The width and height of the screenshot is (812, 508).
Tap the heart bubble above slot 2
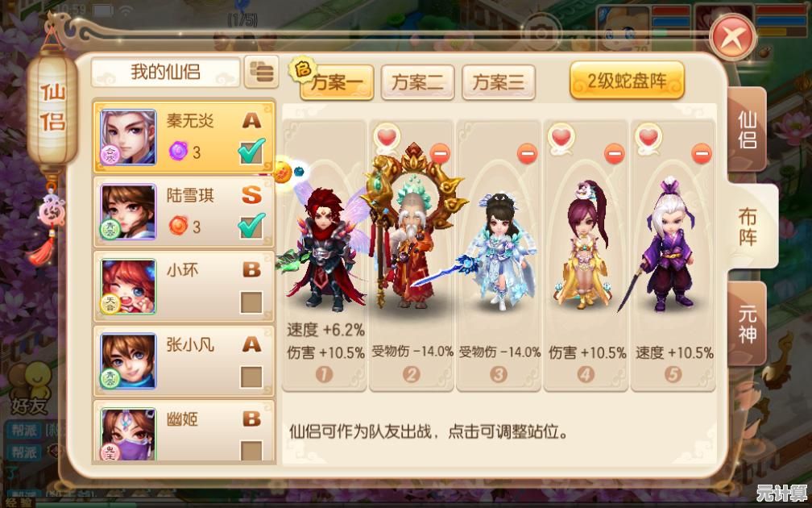[387, 139]
